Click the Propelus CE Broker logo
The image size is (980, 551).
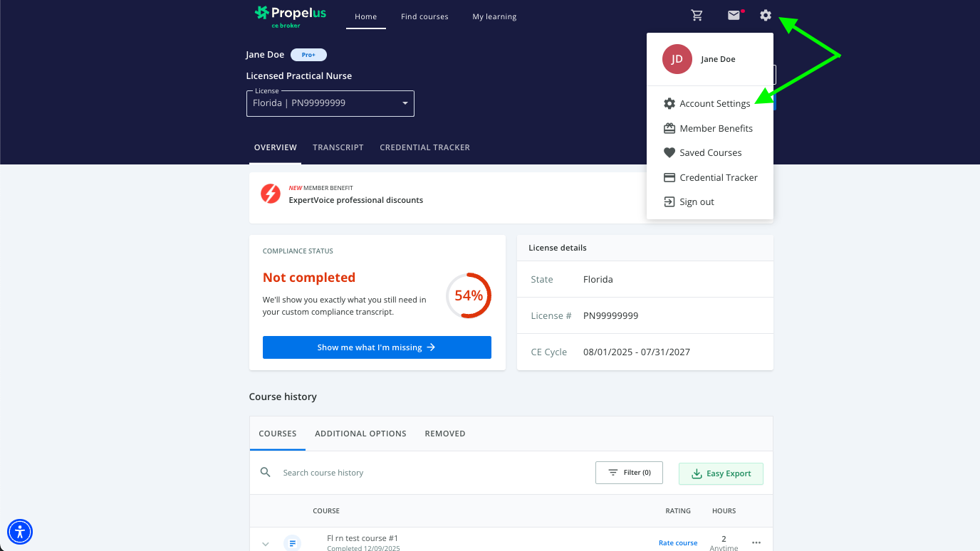tap(289, 16)
